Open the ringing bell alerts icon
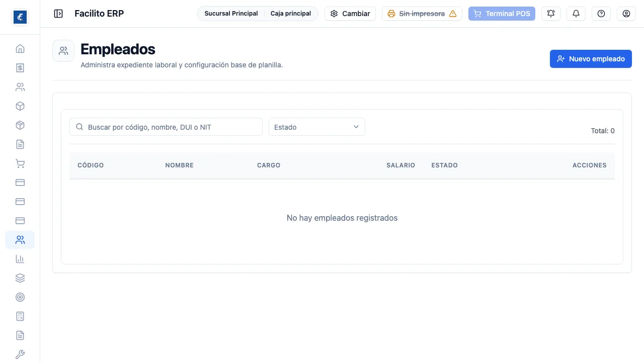The height and width of the screenshot is (362, 644). tap(551, 14)
